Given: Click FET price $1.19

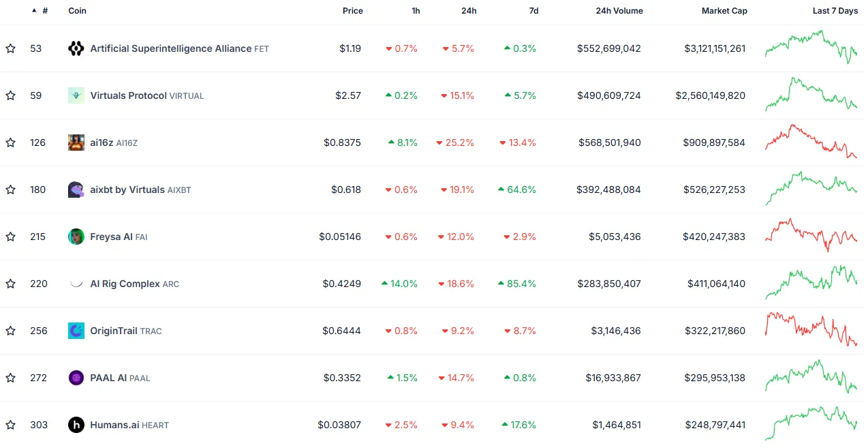Looking at the screenshot, I should pyautogui.click(x=350, y=48).
